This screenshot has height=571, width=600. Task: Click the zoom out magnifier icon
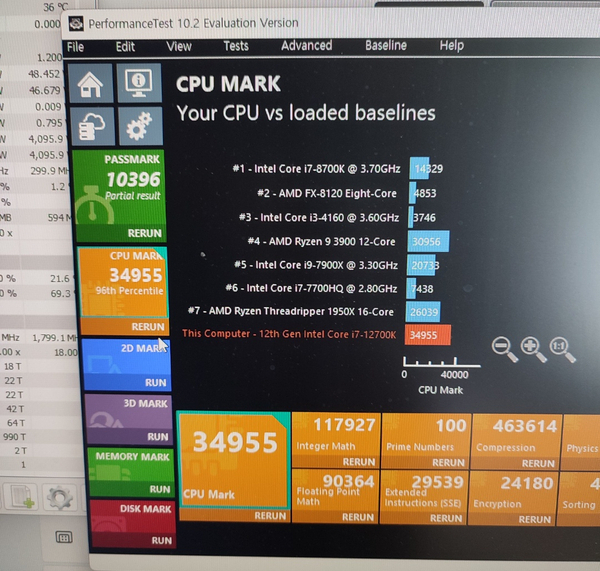tap(504, 349)
